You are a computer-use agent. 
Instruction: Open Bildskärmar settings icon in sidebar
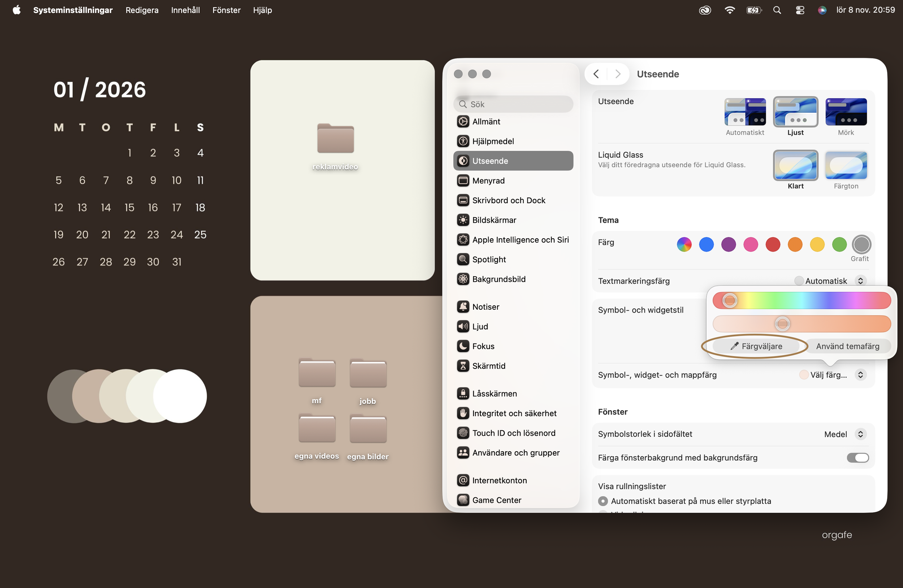463,220
